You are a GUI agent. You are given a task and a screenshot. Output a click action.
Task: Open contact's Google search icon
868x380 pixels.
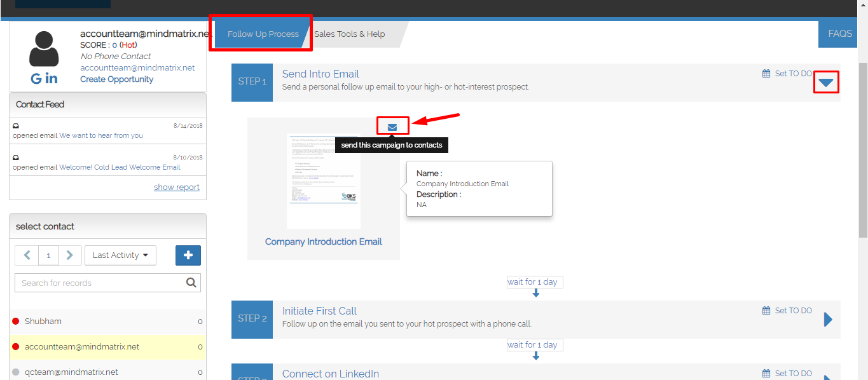click(36, 79)
